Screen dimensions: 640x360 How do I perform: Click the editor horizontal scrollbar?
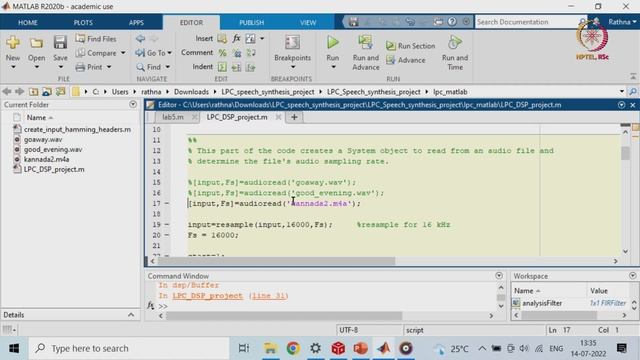coord(276,261)
